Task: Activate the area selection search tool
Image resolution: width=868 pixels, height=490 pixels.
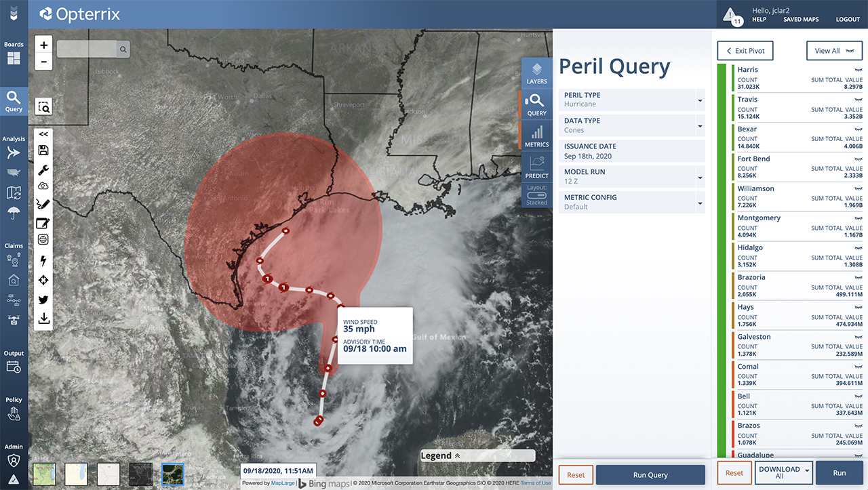Action: coord(43,107)
